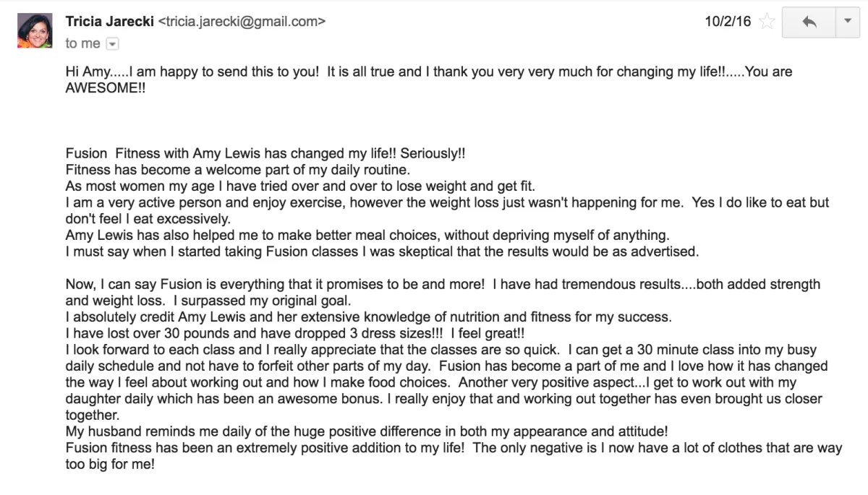Click the tricia.jarecki@gmail.com email address
The height and width of the screenshot is (495, 868).
coord(242,22)
